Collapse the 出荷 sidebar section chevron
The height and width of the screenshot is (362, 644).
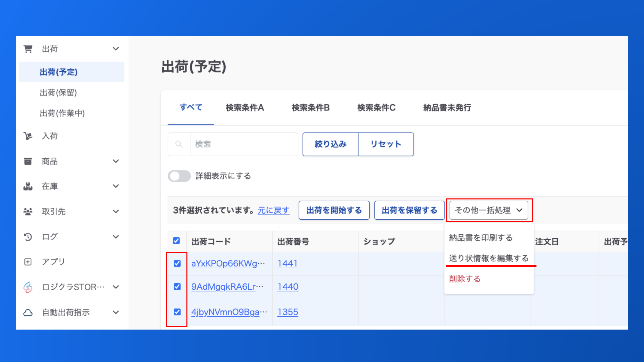click(116, 49)
